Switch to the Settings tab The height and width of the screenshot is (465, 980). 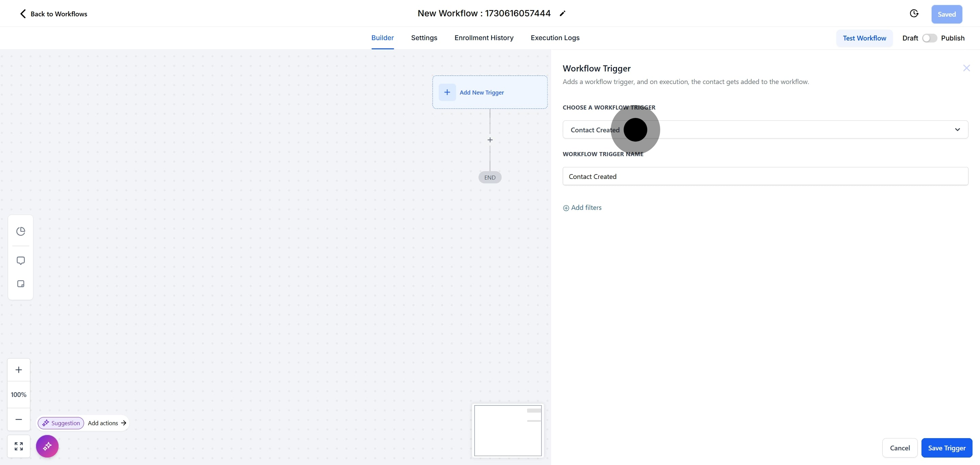424,38
